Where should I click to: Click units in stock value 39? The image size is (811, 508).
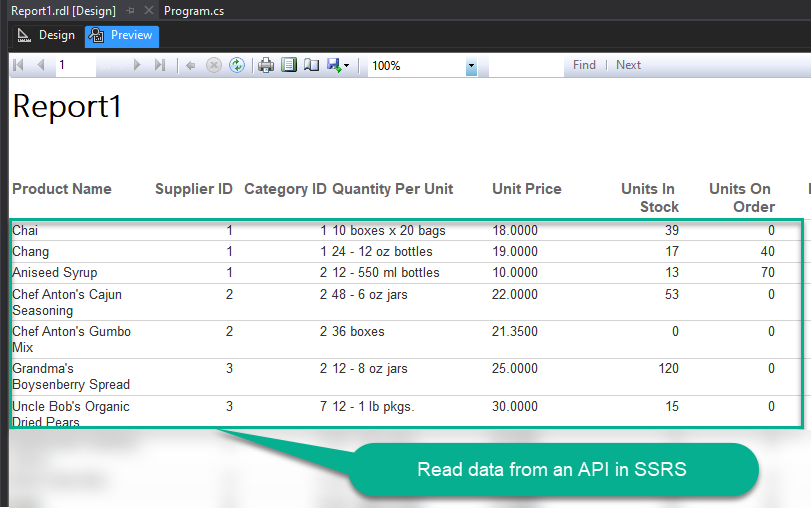(x=672, y=230)
